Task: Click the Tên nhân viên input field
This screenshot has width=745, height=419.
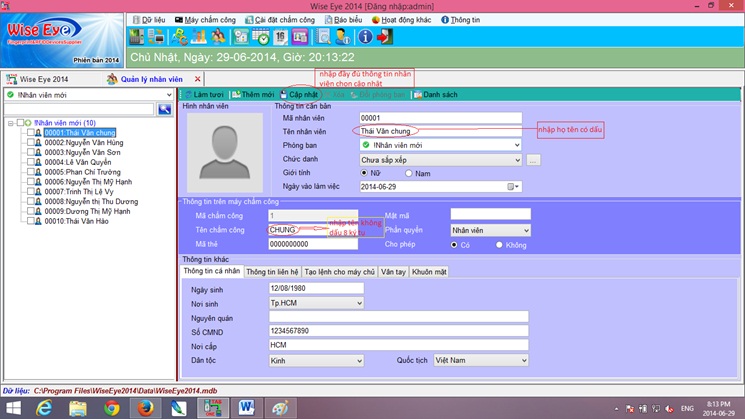Action: pos(440,131)
